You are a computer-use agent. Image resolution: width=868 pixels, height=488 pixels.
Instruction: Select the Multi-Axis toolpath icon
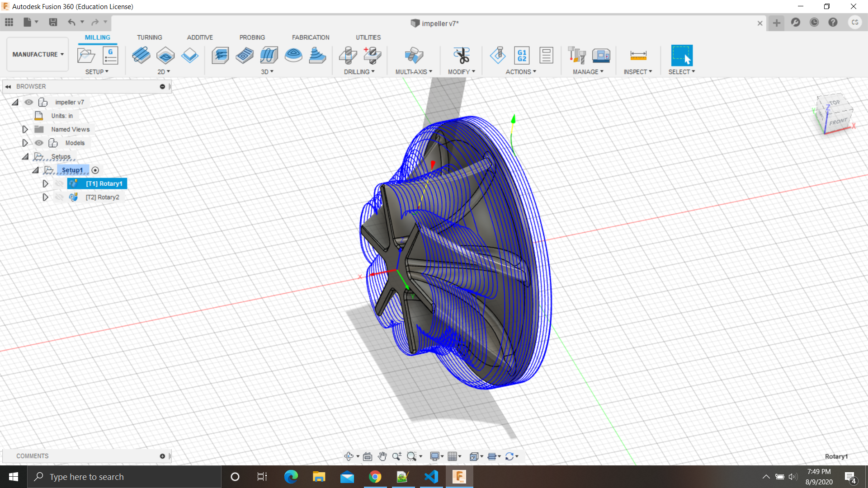[413, 56]
